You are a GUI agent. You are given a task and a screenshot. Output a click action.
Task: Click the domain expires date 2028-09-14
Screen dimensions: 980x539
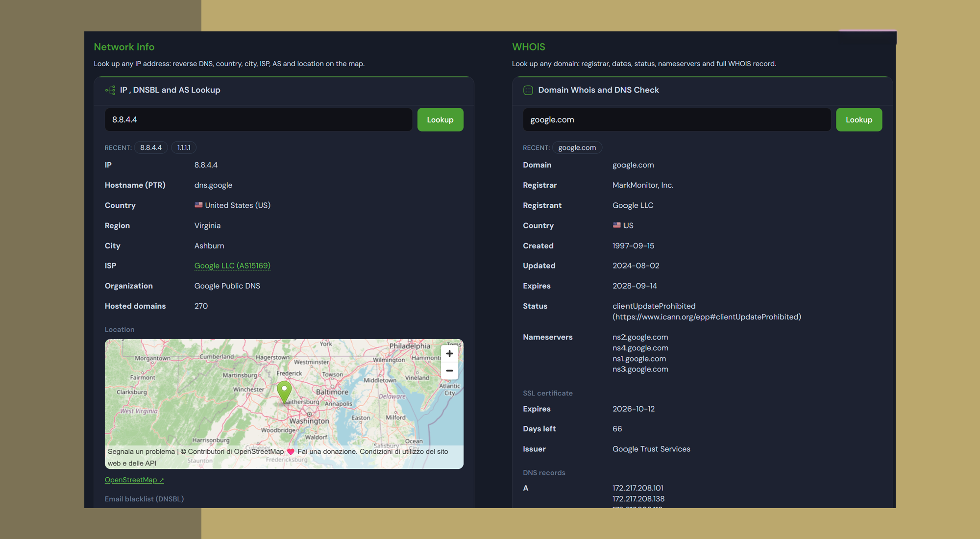pyautogui.click(x=635, y=286)
